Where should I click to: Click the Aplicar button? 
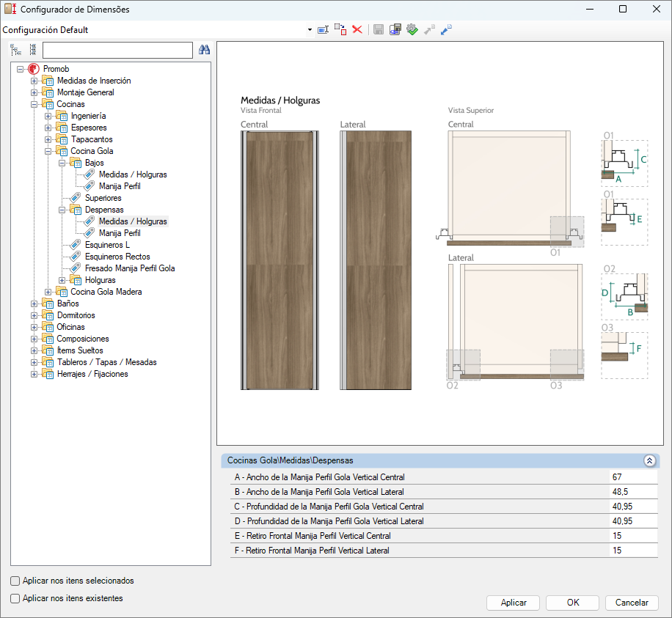[x=513, y=603]
